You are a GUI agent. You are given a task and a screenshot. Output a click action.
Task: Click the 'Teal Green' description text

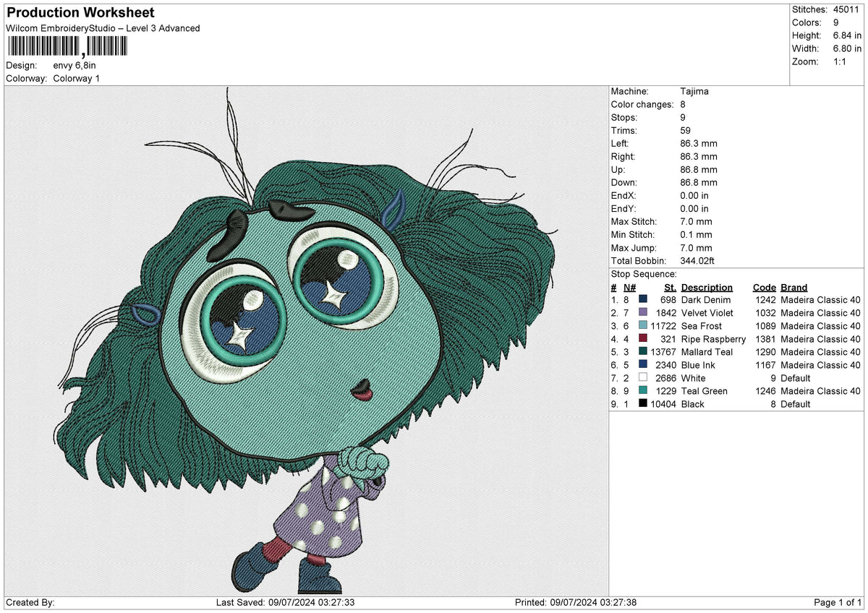[x=705, y=390]
